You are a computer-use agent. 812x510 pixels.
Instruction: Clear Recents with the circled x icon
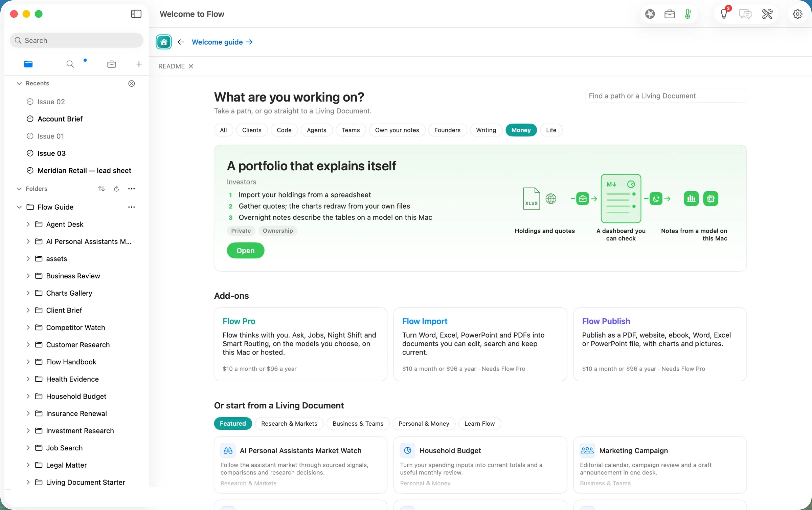[x=132, y=83]
